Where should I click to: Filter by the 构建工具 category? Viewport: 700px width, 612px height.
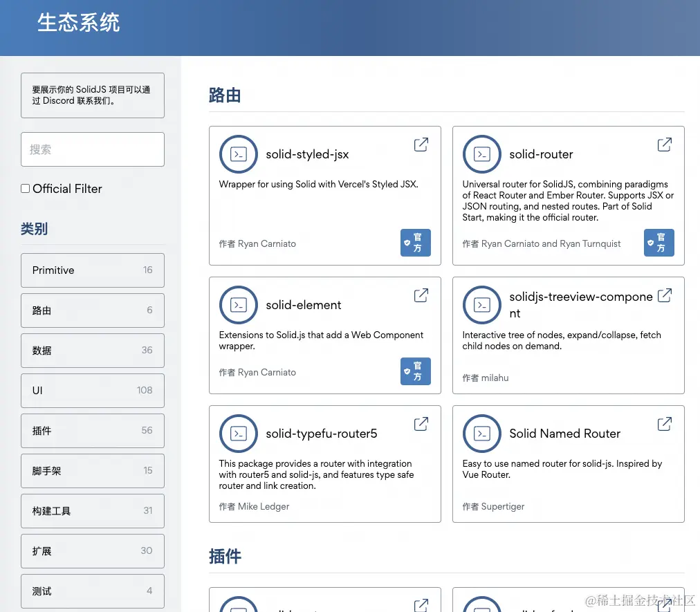[92, 511]
